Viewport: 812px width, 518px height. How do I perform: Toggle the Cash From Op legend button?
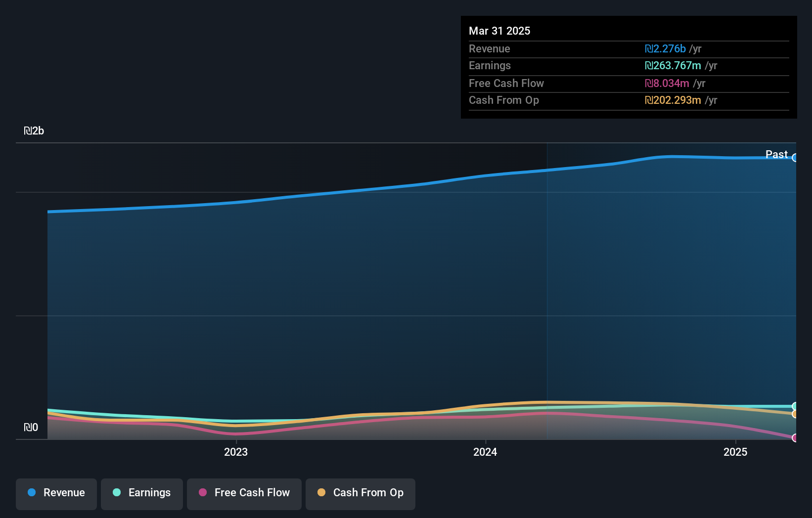pos(361,494)
